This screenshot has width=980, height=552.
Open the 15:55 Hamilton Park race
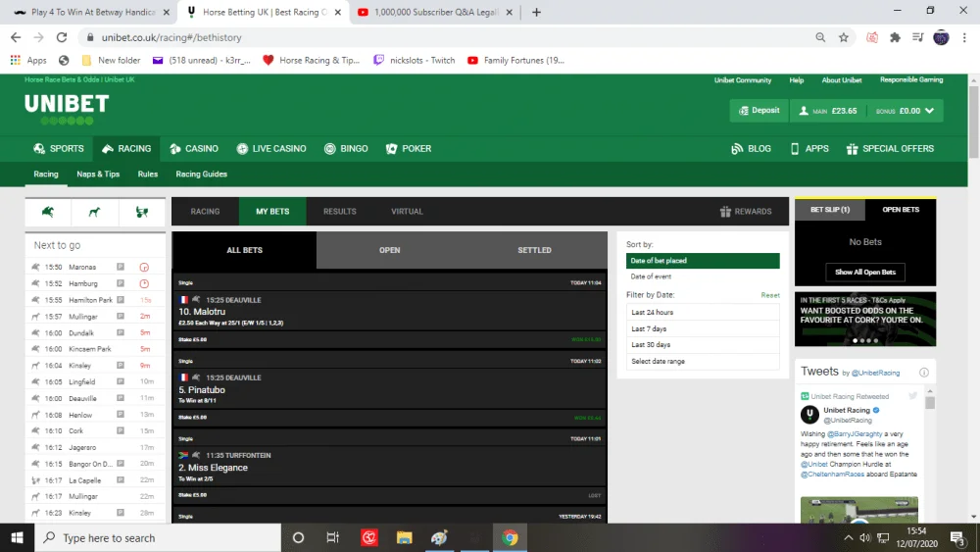96,300
